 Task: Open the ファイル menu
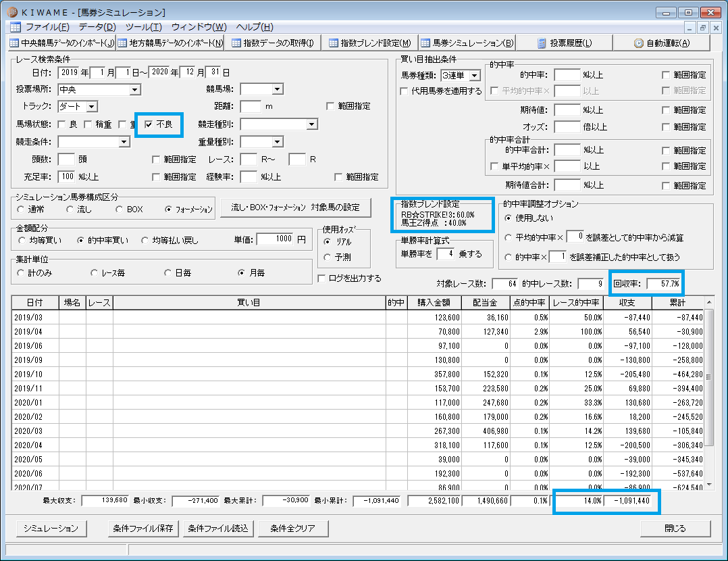coord(47,27)
